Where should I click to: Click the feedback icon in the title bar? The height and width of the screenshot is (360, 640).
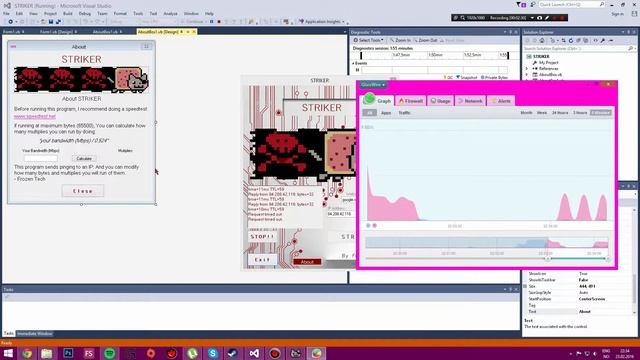pos(533,4)
